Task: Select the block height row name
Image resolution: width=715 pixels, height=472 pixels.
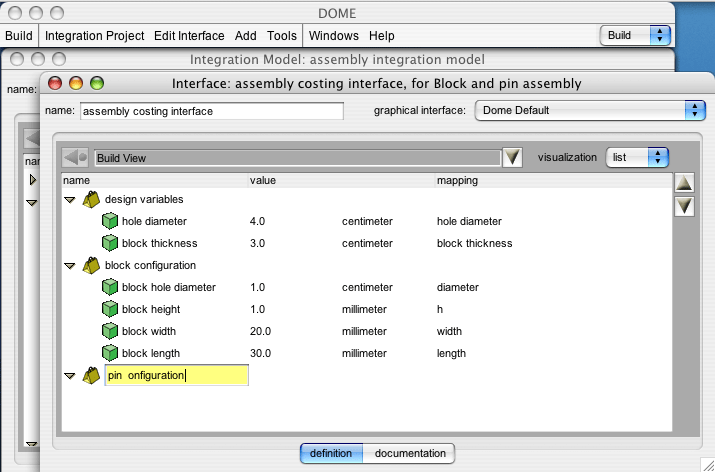Action: pos(151,309)
